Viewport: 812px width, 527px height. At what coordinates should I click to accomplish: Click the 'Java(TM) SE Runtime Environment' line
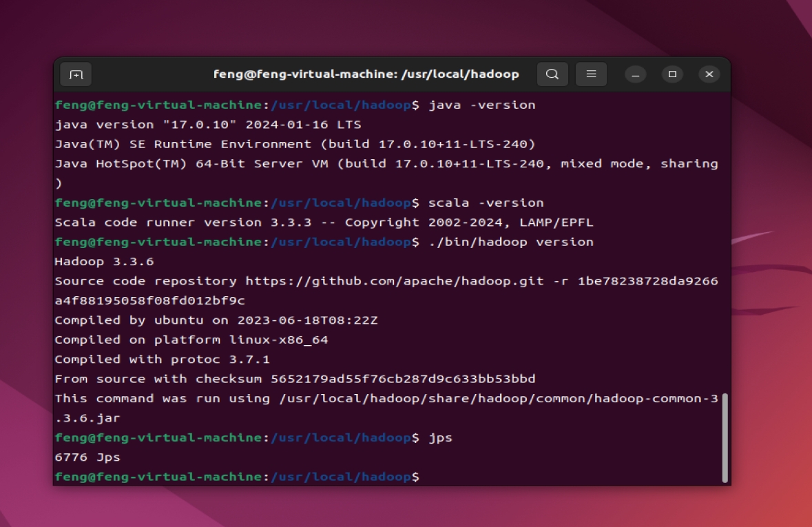click(x=295, y=144)
